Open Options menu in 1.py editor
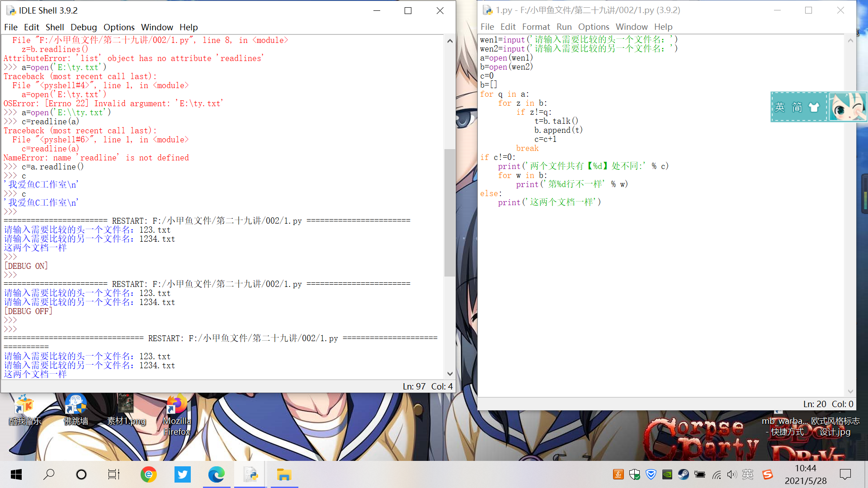 pos(594,27)
